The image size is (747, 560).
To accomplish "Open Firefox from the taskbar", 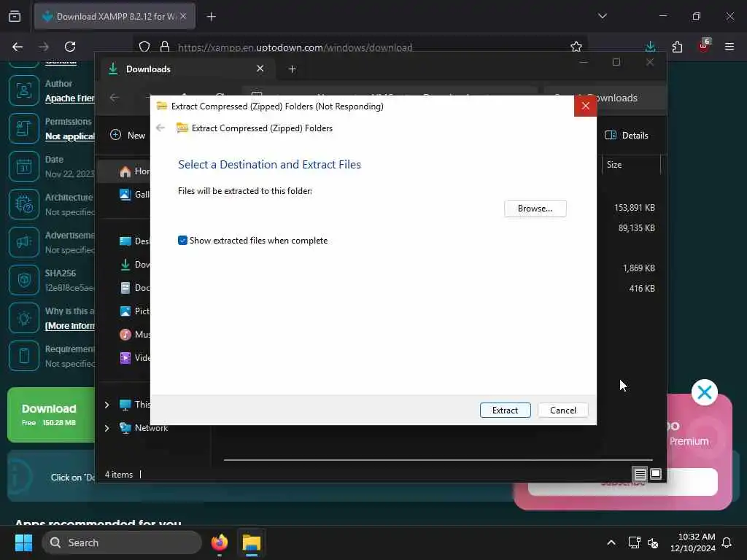I will point(219,542).
